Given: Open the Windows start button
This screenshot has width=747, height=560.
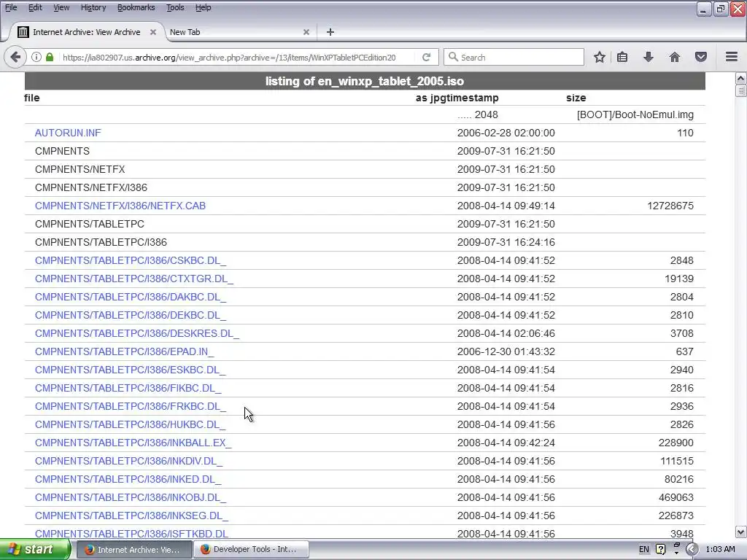Looking at the screenshot, I should [x=35, y=549].
